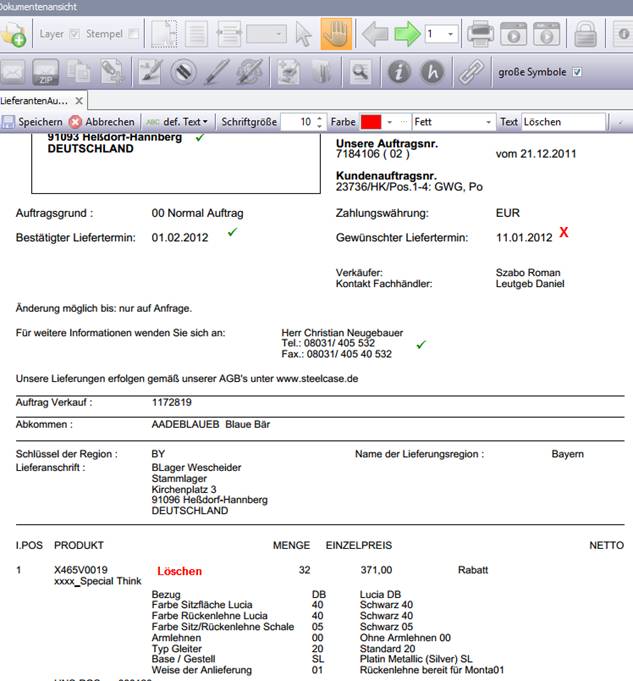633x681 pixels.
Task: Go to next page with green arrow
Action: 407,34
